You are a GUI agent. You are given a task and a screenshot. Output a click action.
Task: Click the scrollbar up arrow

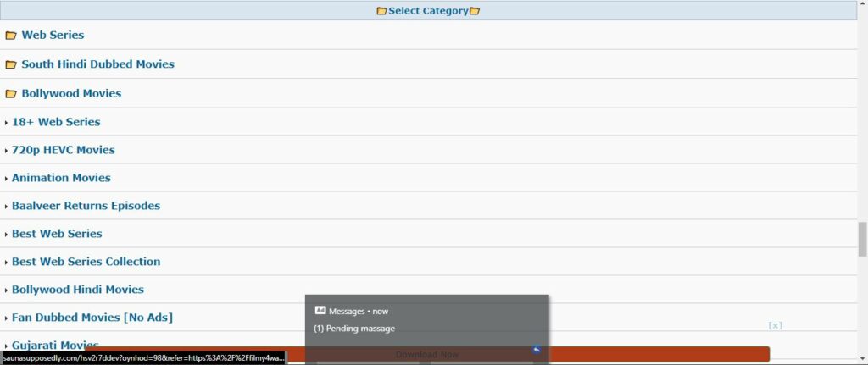(862, 4)
